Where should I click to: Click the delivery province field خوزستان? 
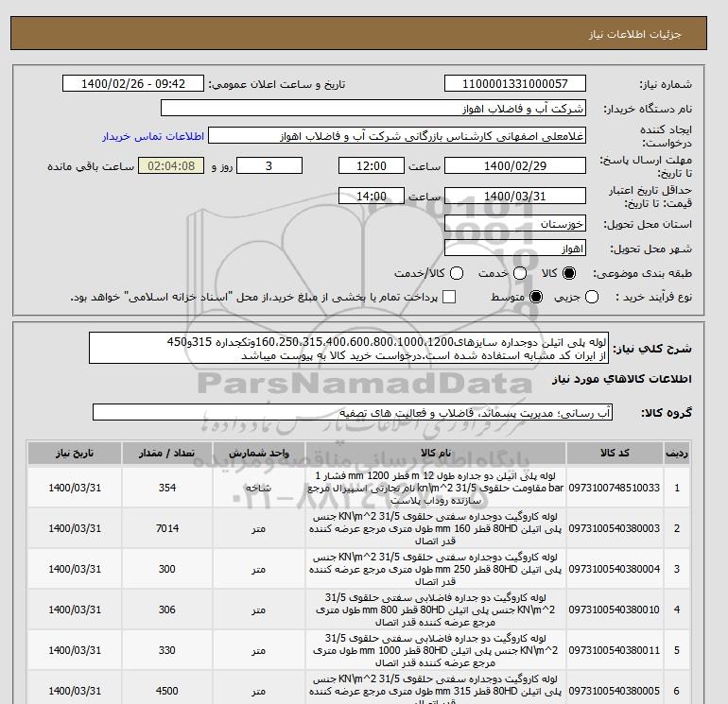pyautogui.click(x=515, y=224)
